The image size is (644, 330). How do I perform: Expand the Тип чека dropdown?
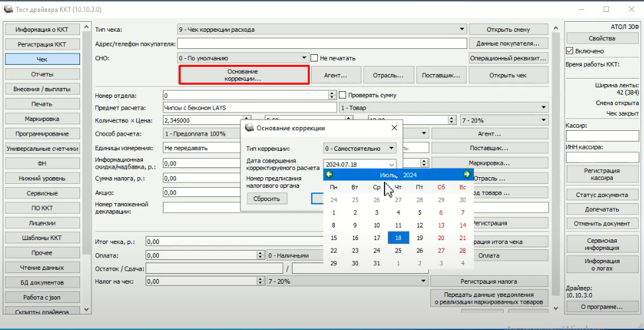tap(462, 30)
